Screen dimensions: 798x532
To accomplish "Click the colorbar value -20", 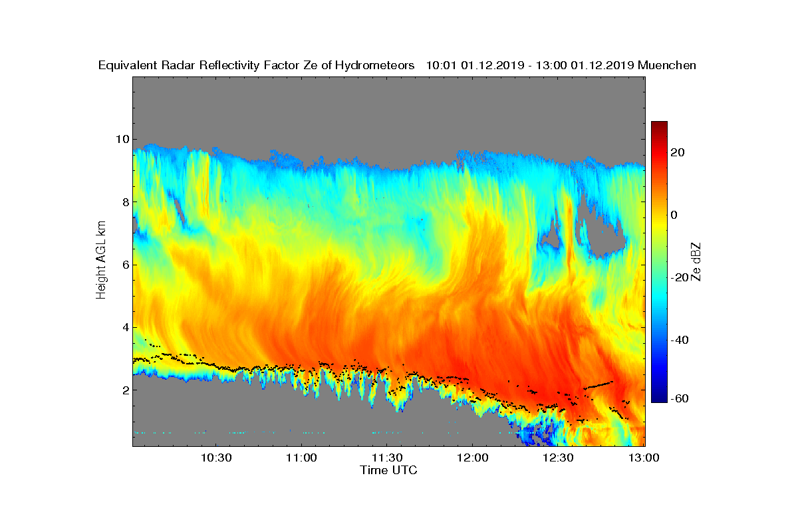I will pyautogui.click(x=681, y=277).
